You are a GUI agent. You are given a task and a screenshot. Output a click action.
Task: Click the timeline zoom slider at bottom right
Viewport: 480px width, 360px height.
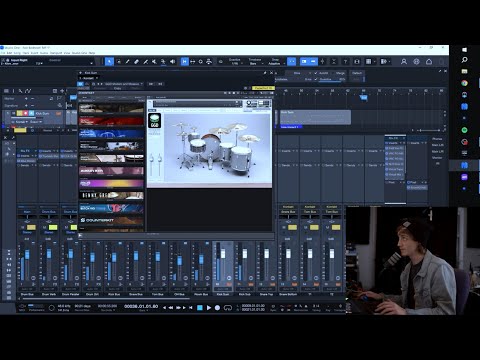429,130
